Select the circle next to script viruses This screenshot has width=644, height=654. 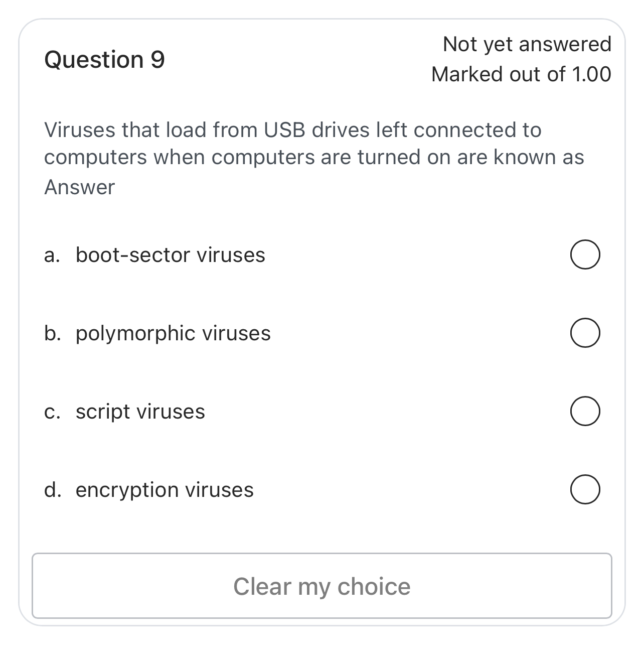tap(585, 411)
